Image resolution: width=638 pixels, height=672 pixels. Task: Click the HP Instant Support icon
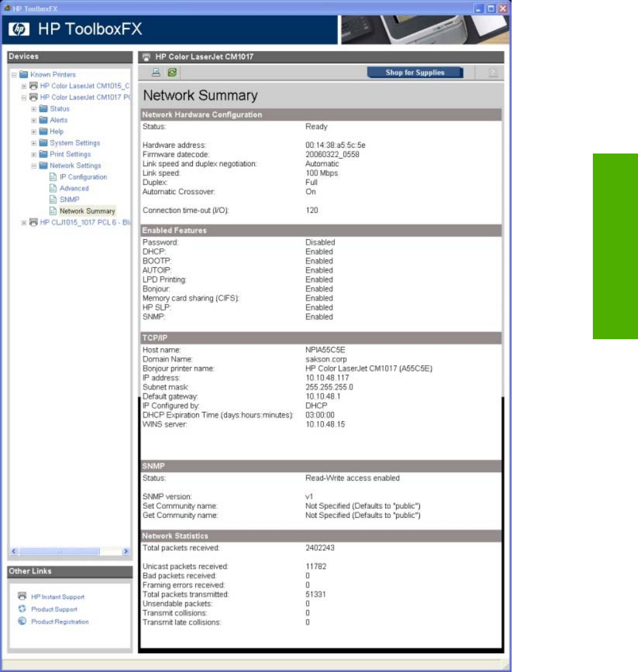[x=23, y=596]
